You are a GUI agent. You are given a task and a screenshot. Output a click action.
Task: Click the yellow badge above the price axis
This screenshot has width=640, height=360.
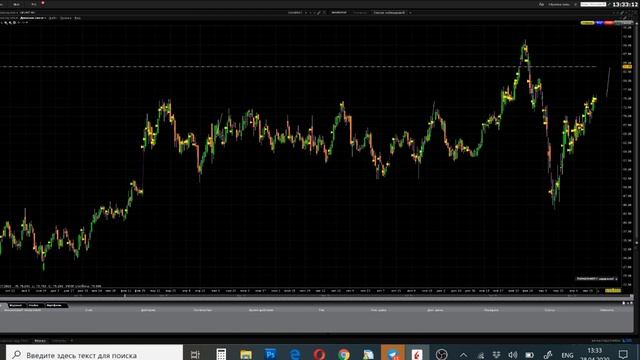click(587, 23)
